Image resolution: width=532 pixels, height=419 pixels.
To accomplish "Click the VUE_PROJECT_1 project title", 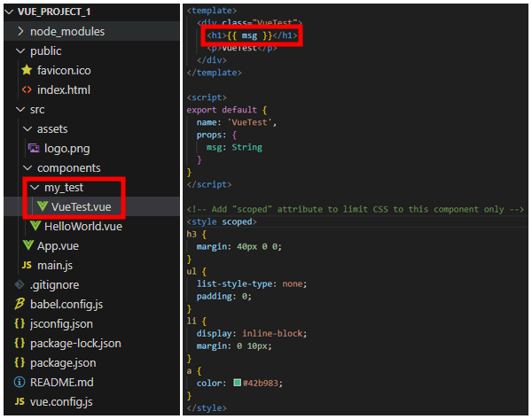I will pyautogui.click(x=54, y=12).
